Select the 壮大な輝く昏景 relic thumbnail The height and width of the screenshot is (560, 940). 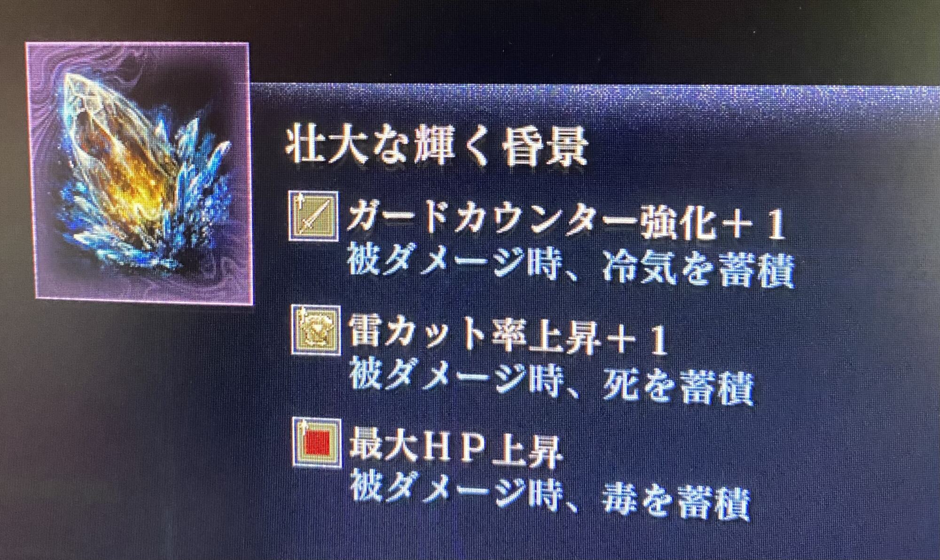[x=139, y=173]
